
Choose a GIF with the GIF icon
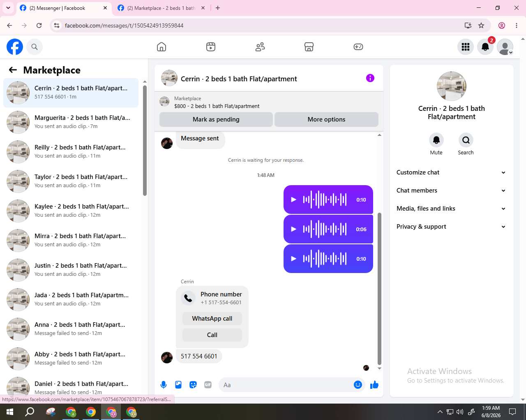tap(208, 385)
